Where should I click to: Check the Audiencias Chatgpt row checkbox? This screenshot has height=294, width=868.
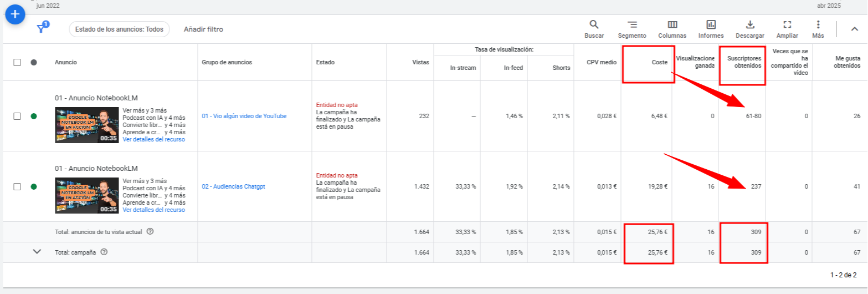click(17, 186)
